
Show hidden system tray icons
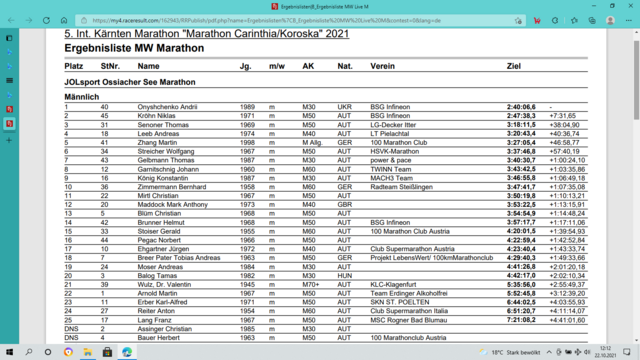point(549,352)
